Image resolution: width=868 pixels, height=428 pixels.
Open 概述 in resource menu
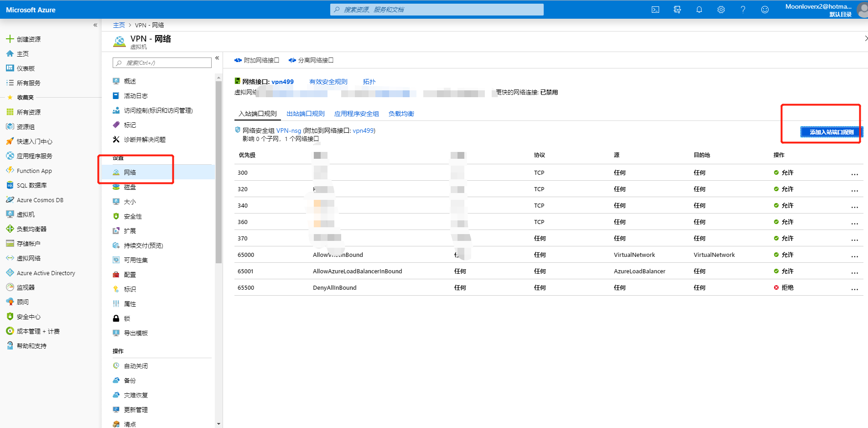130,81
